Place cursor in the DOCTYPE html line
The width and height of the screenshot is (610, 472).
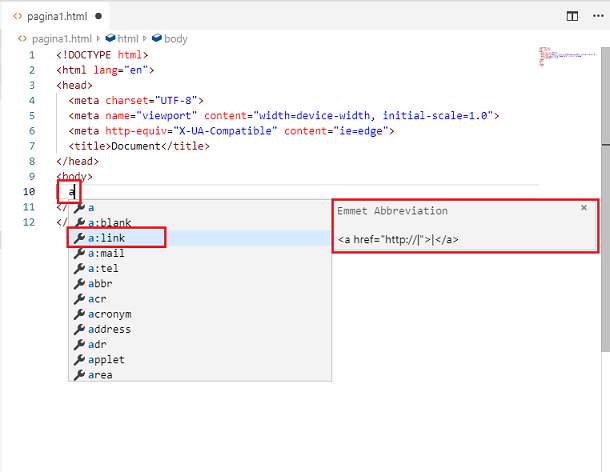pyautogui.click(x=102, y=55)
